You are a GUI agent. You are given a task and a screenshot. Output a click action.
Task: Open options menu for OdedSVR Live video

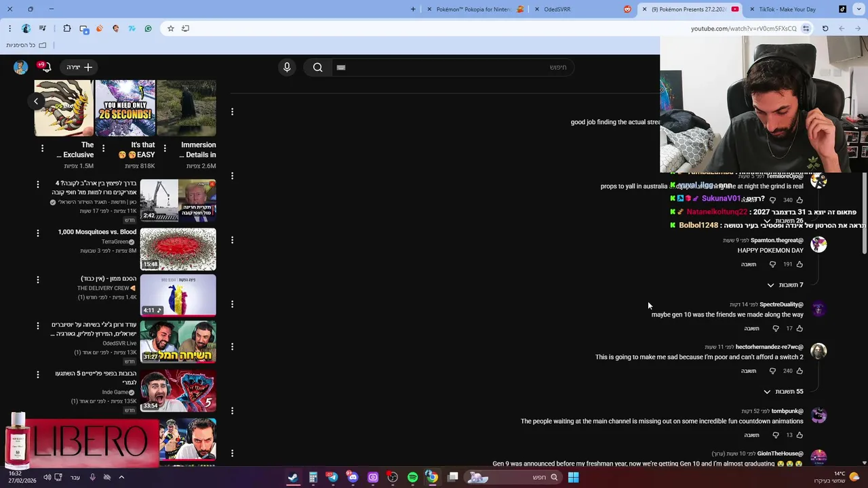click(x=38, y=325)
